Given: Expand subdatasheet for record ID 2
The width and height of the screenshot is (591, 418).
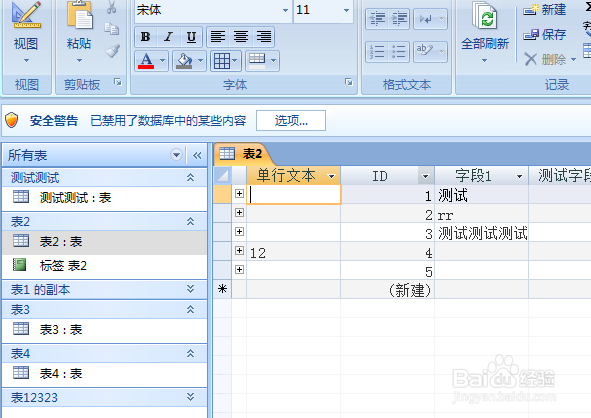Looking at the screenshot, I should point(239,213).
